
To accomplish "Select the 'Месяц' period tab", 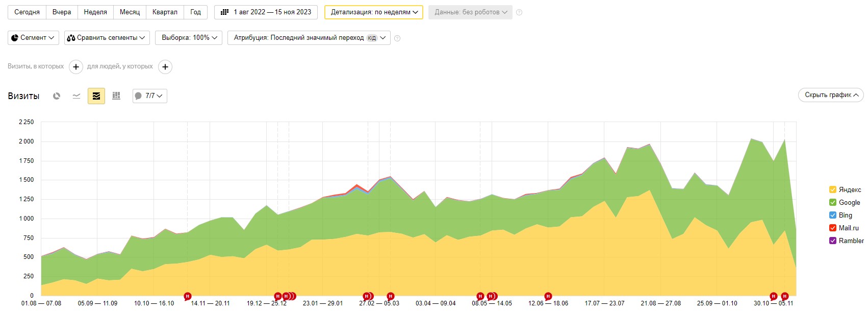I will [130, 12].
